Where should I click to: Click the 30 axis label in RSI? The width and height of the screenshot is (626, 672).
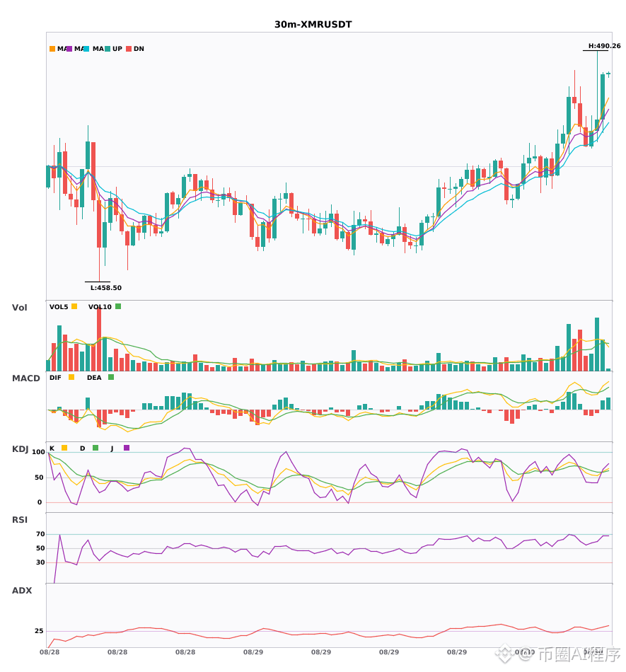[x=40, y=562]
